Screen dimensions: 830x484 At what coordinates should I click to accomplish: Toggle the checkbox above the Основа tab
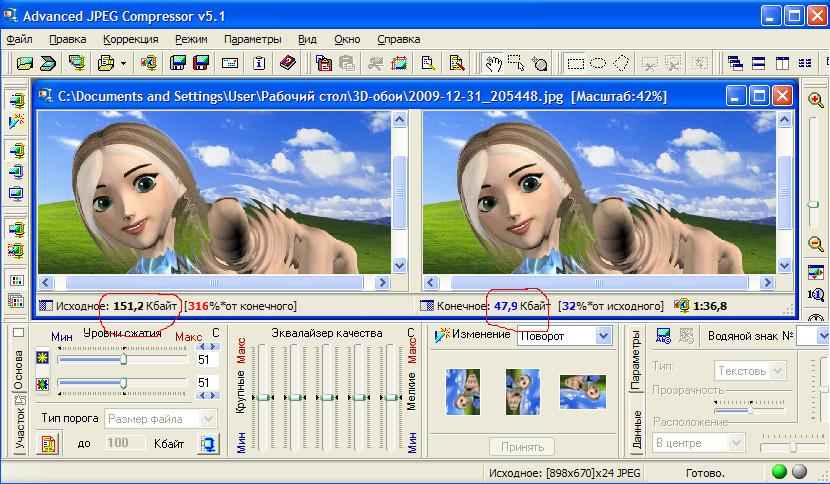tap(19, 333)
